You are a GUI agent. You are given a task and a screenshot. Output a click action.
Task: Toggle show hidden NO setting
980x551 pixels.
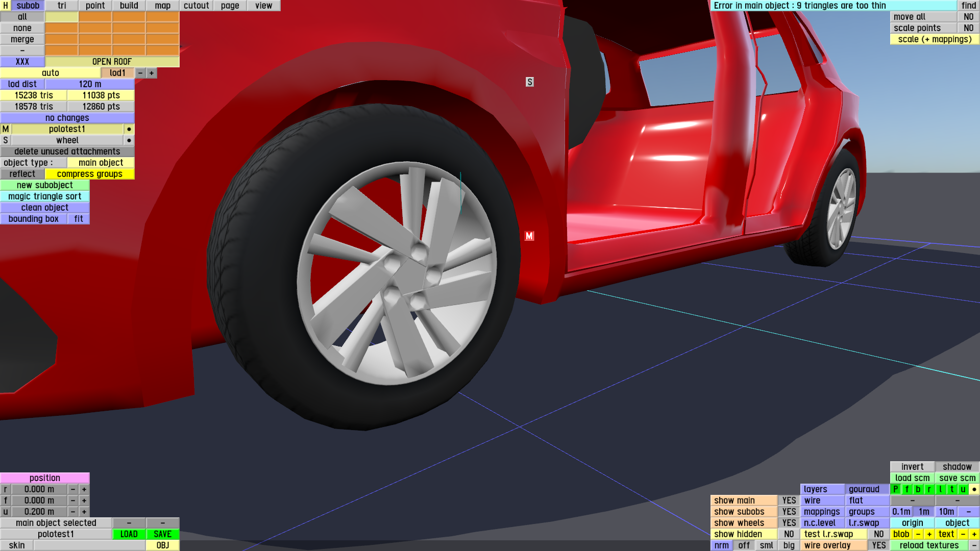tap(789, 534)
